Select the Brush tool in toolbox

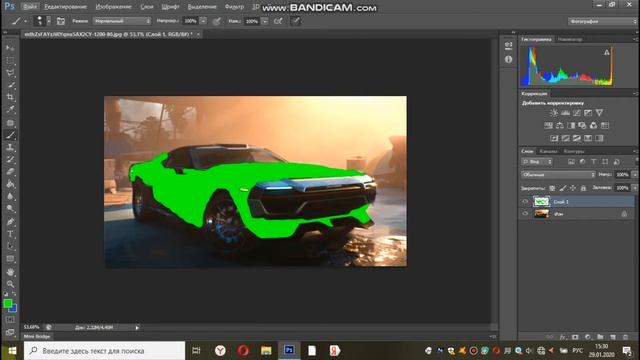point(10,135)
